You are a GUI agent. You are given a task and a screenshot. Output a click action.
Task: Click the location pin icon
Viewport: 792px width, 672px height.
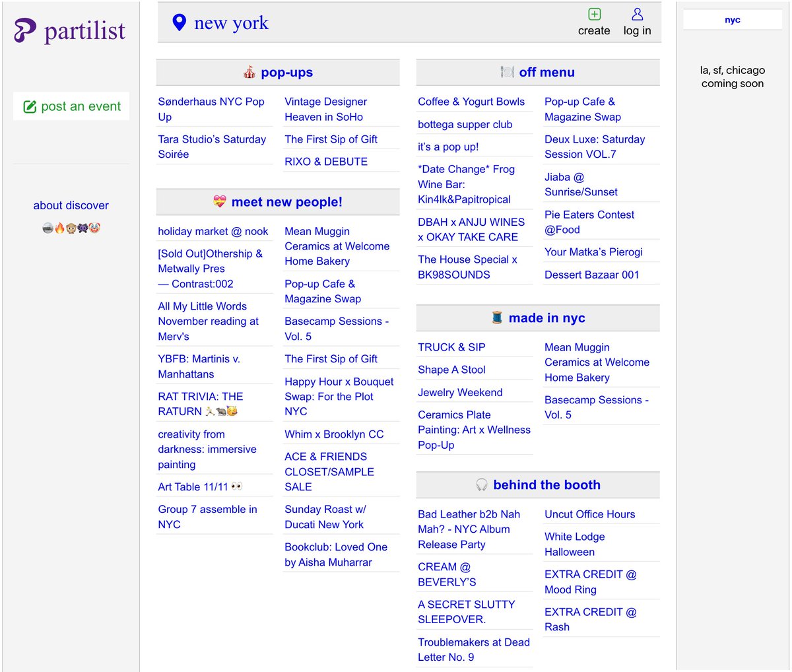179,22
